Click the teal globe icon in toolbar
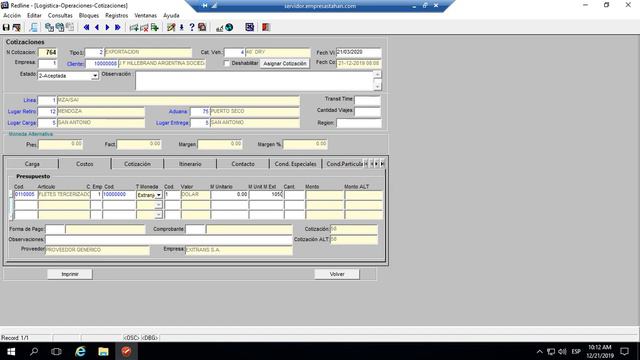Screen dimensions: 640x360 pyautogui.click(x=229, y=27)
